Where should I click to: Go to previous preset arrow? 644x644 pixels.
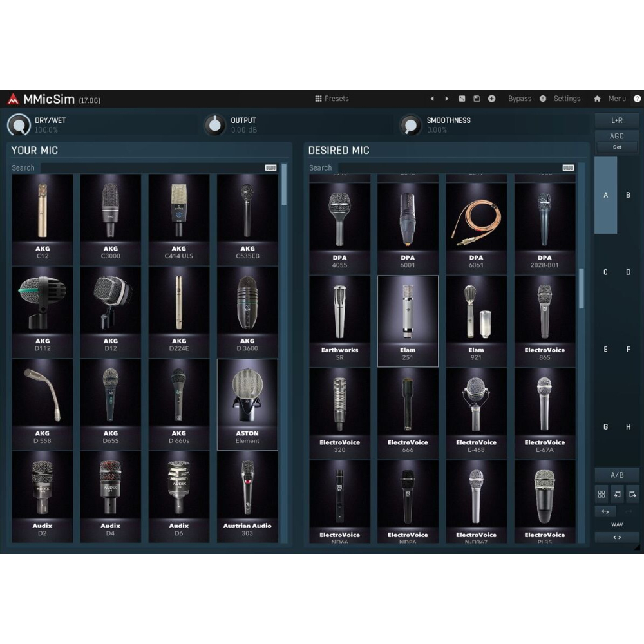(x=432, y=99)
